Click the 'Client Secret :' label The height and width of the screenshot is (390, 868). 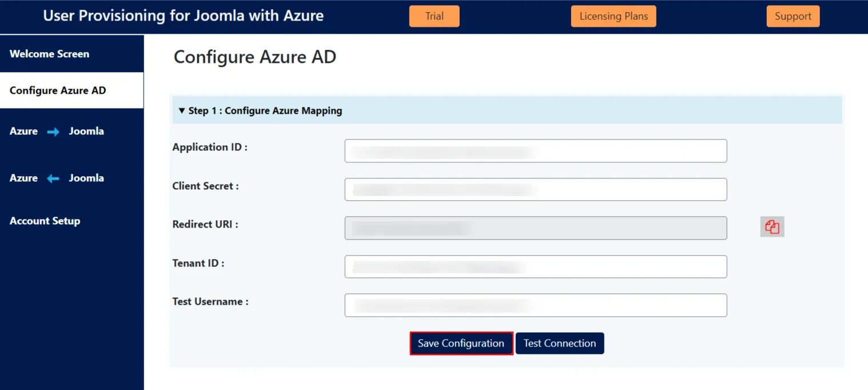click(x=205, y=186)
